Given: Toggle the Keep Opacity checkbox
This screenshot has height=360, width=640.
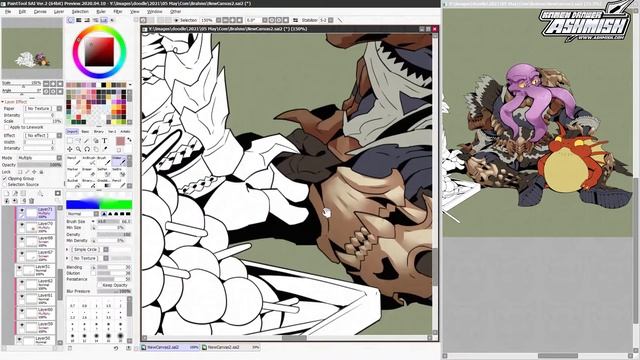Looking at the screenshot, I should (x=100, y=285).
